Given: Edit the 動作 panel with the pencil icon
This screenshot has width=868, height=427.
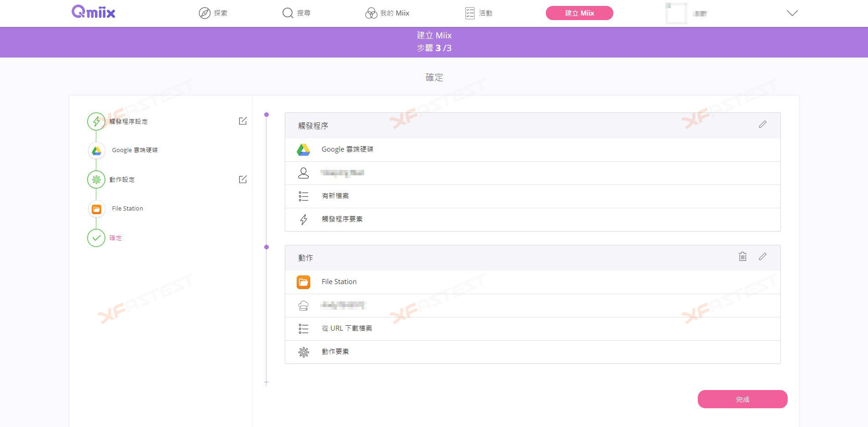Looking at the screenshot, I should 763,257.
